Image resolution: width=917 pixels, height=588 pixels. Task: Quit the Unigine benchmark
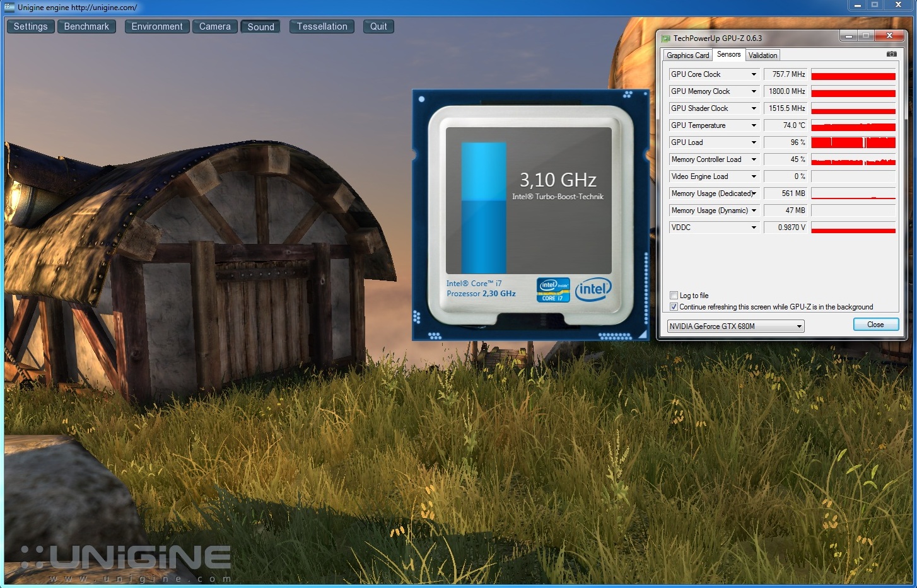(378, 26)
